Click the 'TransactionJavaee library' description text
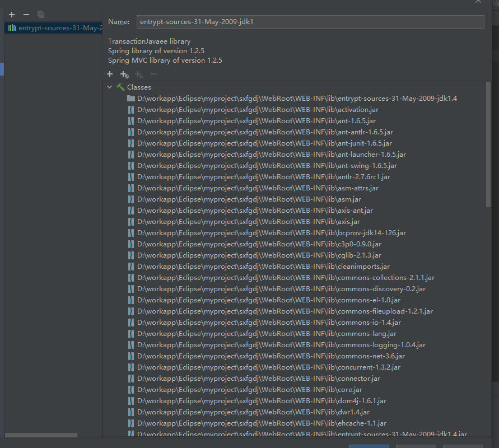This screenshot has width=499, height=448. tap(150, 41)
